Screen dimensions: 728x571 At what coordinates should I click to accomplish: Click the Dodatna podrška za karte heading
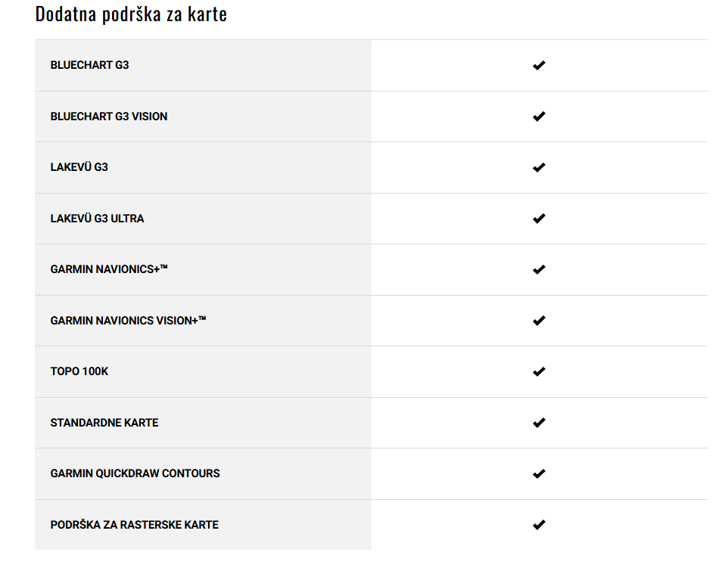[x=131, y=14]
